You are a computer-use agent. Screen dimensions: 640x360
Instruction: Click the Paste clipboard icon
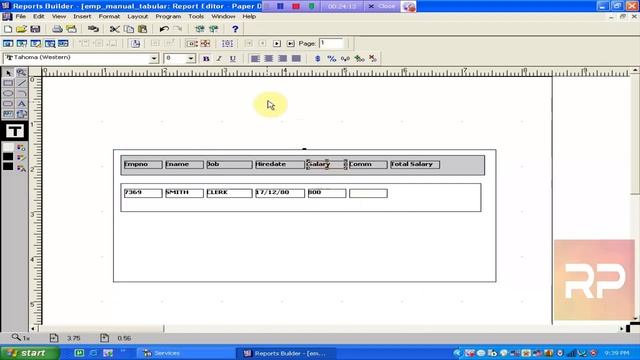tap(142, 29)
